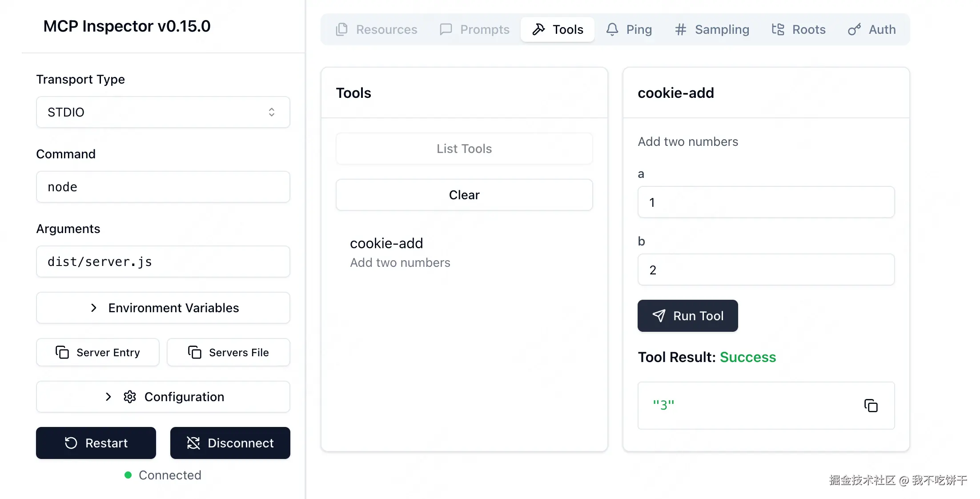Copy the tool result output
The image size is (980, 499).
coord(871,406)
